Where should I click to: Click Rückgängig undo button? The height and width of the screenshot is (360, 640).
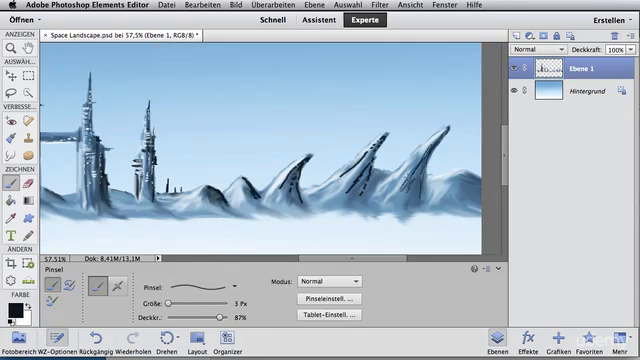point(96,342)
